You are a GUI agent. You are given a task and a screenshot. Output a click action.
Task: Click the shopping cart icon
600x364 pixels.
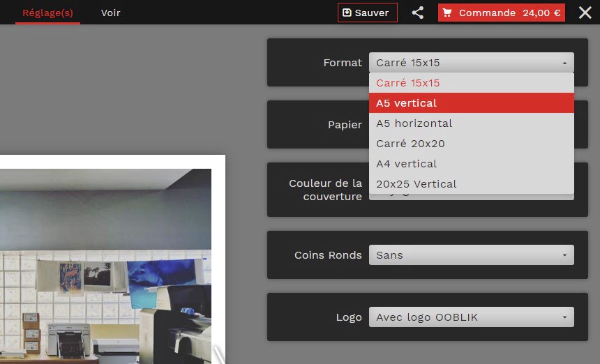point(447,13)
